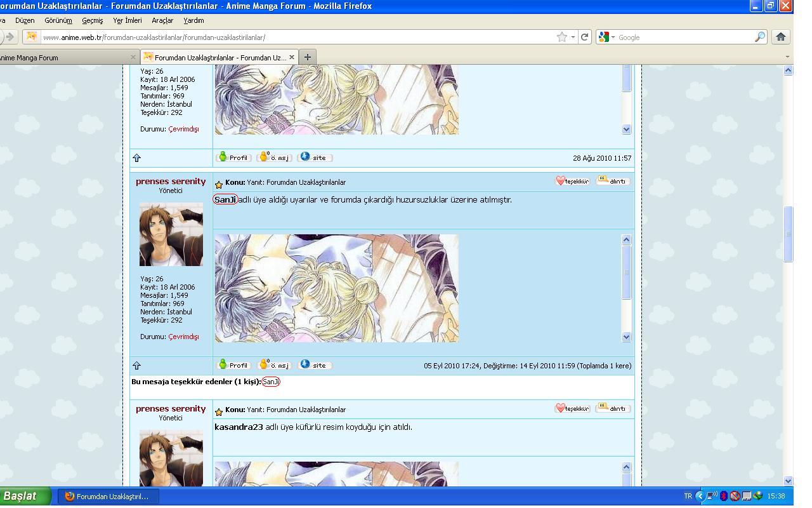The height and width of the screenshot is (508, 812).
Task: Click go-to-top arrow beside 28 Ağu 2010 post
Action: 136,157
